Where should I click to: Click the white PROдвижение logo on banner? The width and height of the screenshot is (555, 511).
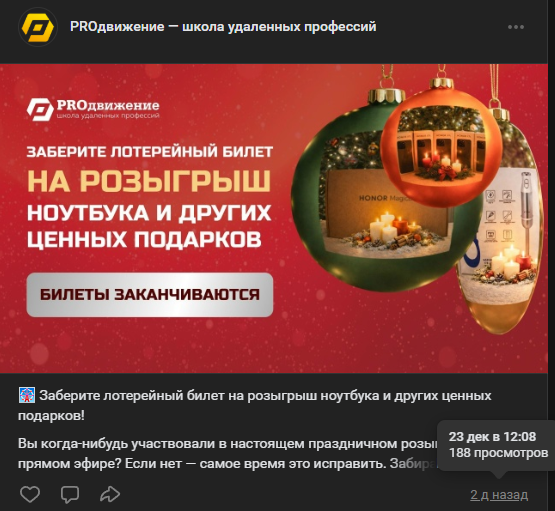tap(93, 109)
